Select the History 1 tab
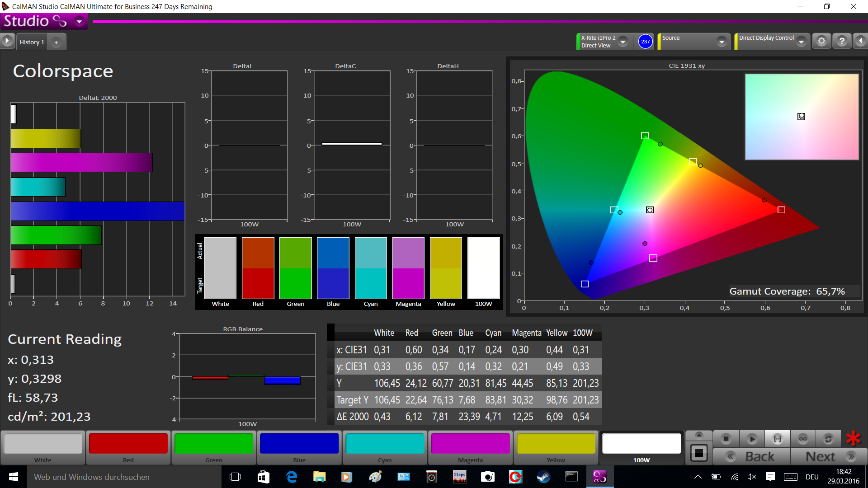Viewport: 868px width, 488px height. click(32, 42)
